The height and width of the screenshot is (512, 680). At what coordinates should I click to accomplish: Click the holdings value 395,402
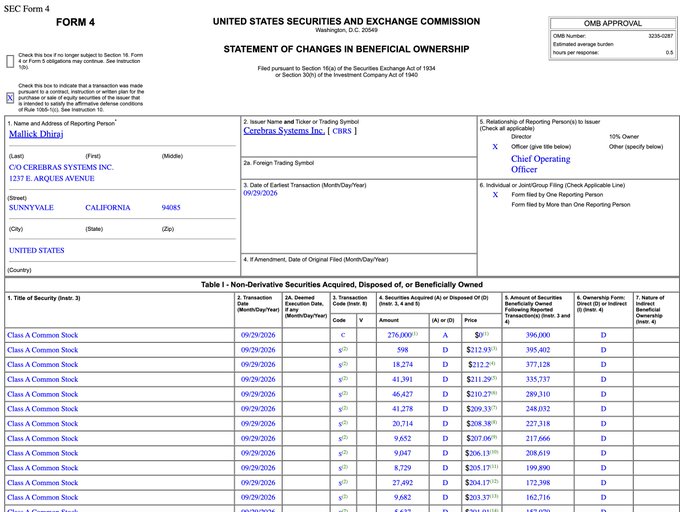tap(538, 350)
